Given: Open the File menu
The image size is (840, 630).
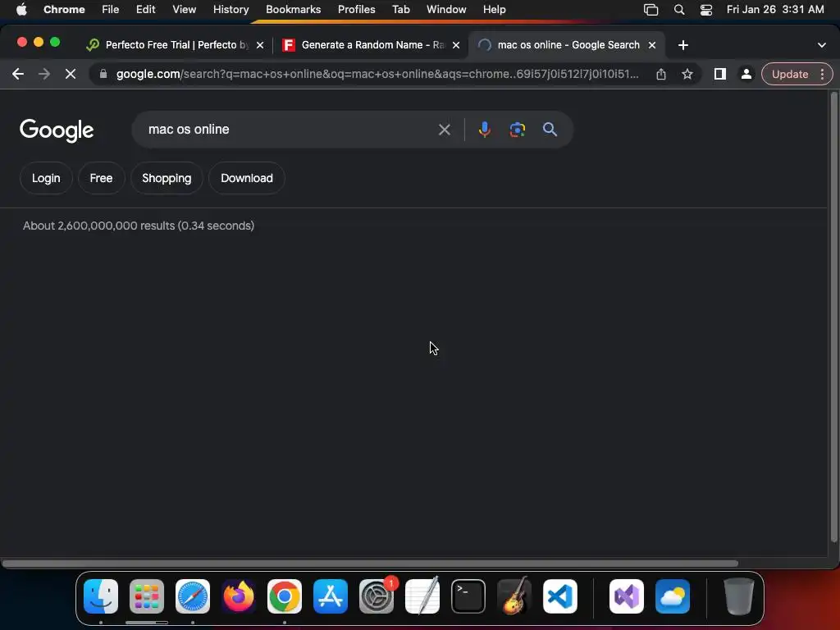Looking at the screenshot, I should coord(111,10).
